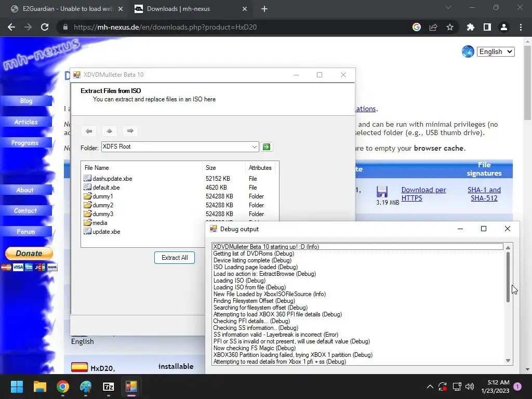This screenshot has height=399, width=532.
Task: Open Chrome extensions puzzle icon
Action: (471, 27)
